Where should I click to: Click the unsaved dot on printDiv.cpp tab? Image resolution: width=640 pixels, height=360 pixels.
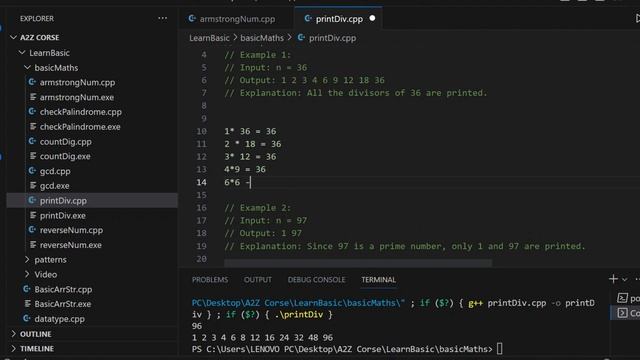[x=372, y=18]
